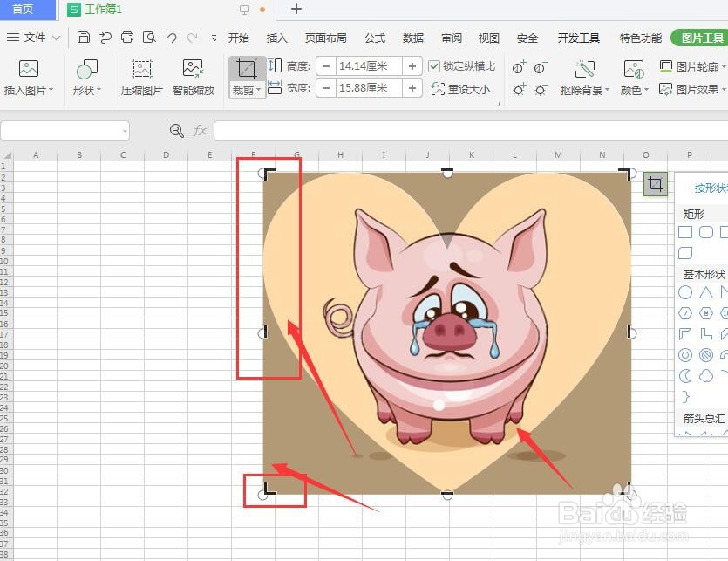Select the Crop tool (裁剪)
Image resolution: width=728 pixels, height=561 pixels.
click(x=247, y=77)
